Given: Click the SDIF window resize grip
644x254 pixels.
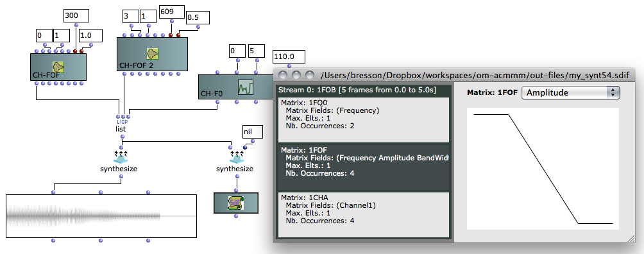Looking at the screenshot, I should coord(631,239).
